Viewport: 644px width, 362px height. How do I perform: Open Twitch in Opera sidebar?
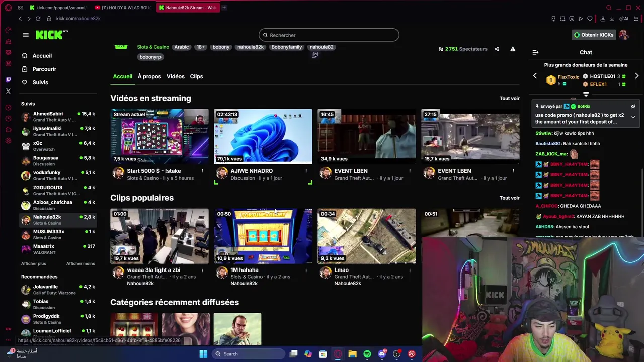click(x=8, y=79)
